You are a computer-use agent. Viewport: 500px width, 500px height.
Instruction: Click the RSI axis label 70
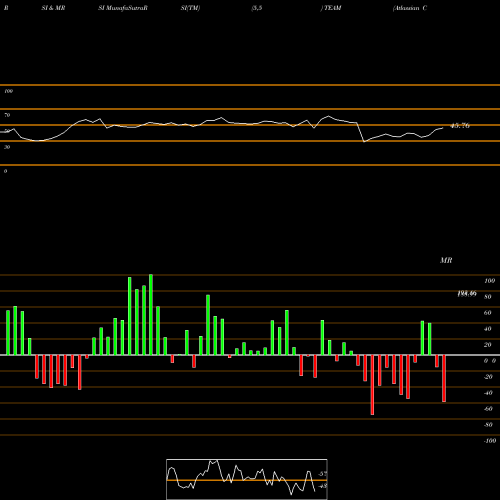(7, 115)
